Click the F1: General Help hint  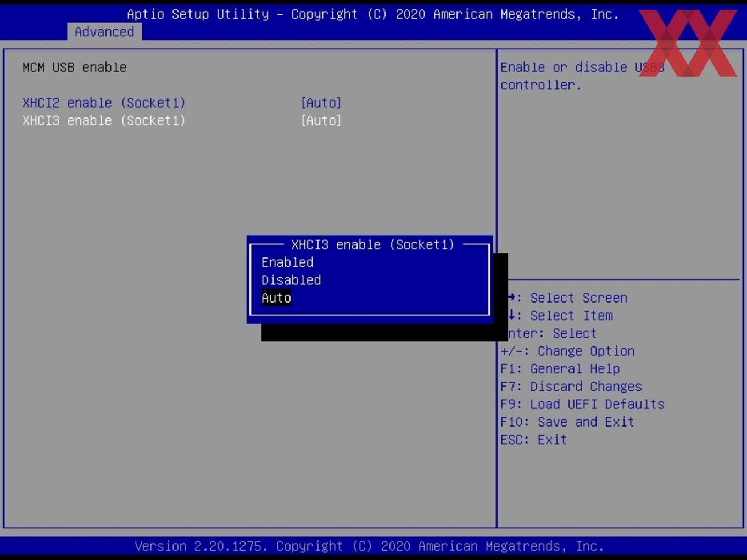tap(560, 368)
